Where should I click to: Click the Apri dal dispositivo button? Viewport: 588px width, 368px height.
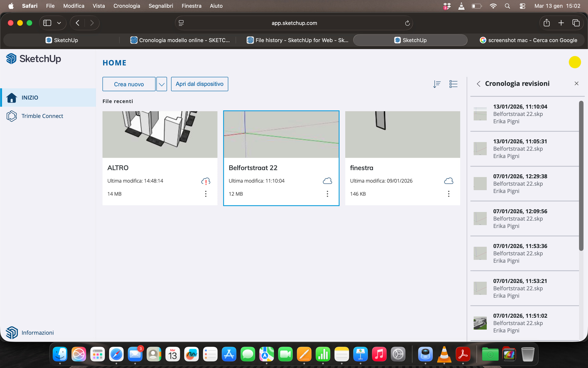click(x=199, y=84)
